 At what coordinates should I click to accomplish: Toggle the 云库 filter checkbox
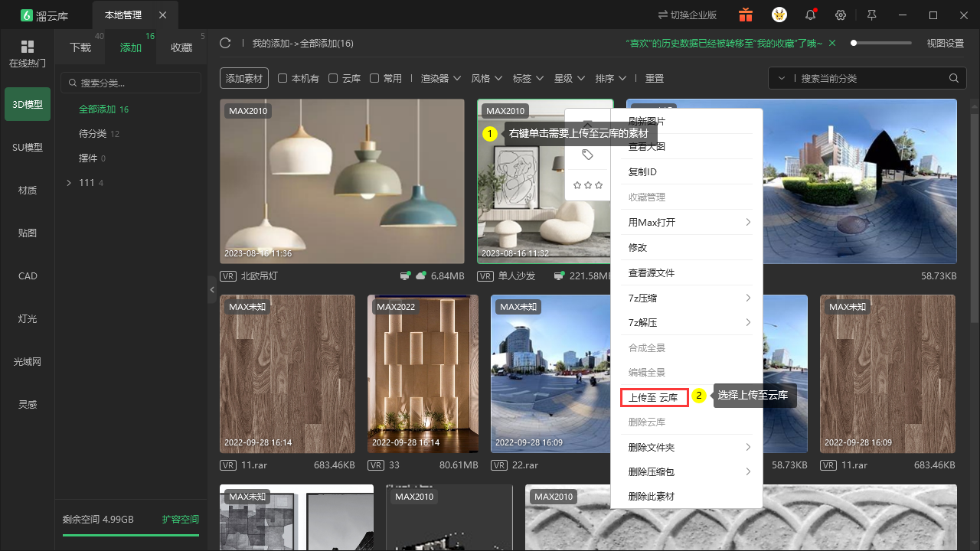(x=333, y=78)
